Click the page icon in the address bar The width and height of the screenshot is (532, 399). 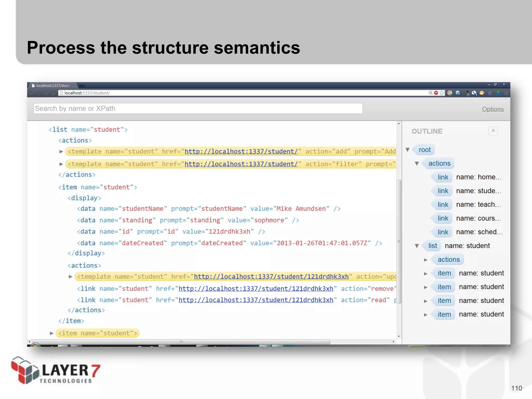(62, 93)
